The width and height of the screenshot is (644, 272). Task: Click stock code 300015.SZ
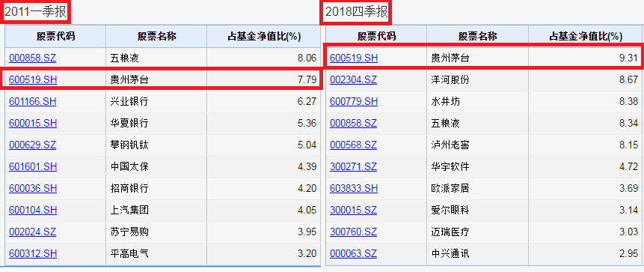point(353,211)
